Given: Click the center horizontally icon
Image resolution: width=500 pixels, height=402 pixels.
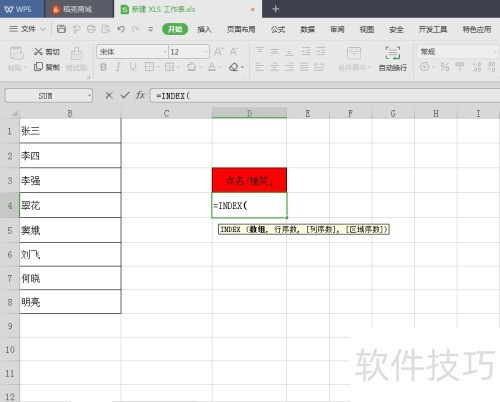Looking at the screenshot, I should (x=274, y=67).
